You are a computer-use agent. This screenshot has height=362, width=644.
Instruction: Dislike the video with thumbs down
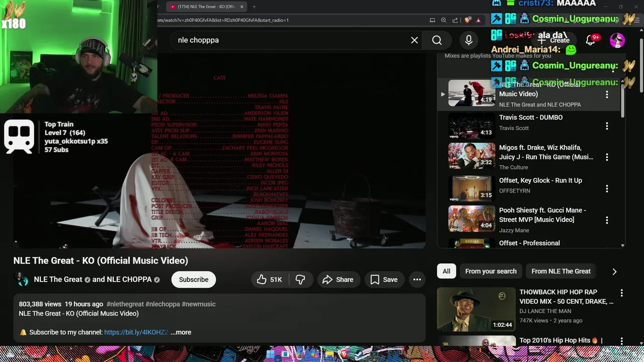300,280
